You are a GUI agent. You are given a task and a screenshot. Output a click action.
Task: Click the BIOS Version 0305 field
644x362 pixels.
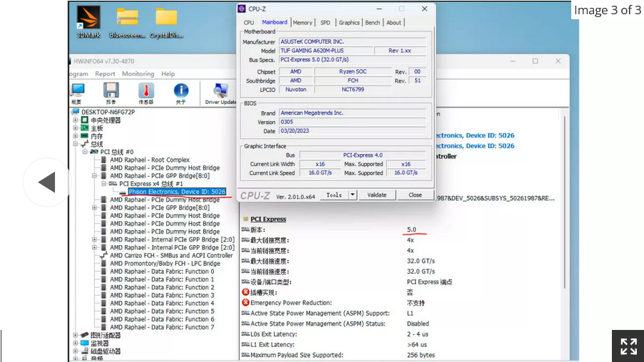pyautogui.click(x=352, y=122)
